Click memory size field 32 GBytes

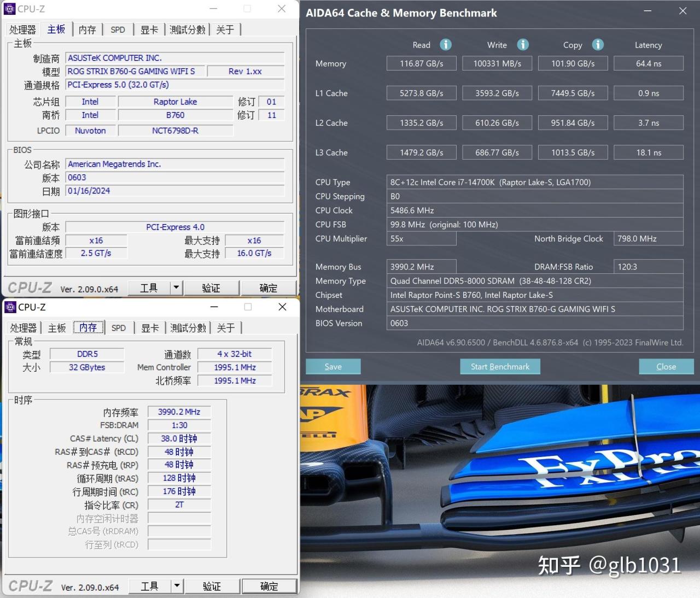(x=87, y=367)
